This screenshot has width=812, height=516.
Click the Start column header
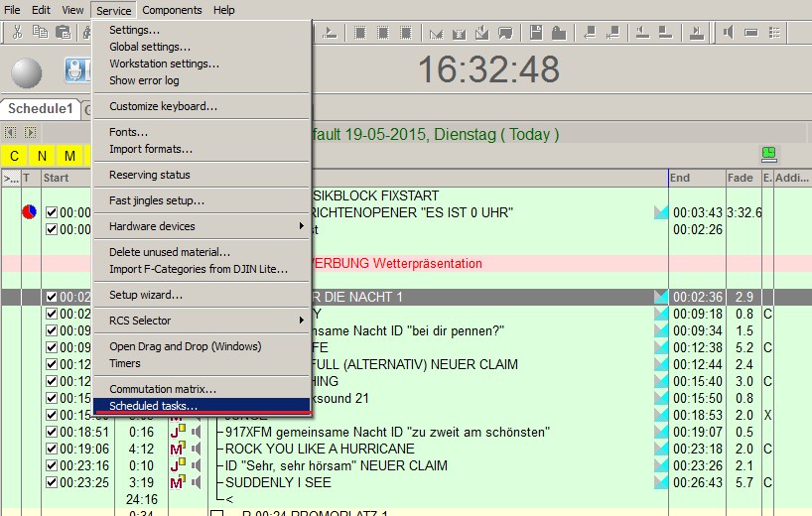point(67,178)
